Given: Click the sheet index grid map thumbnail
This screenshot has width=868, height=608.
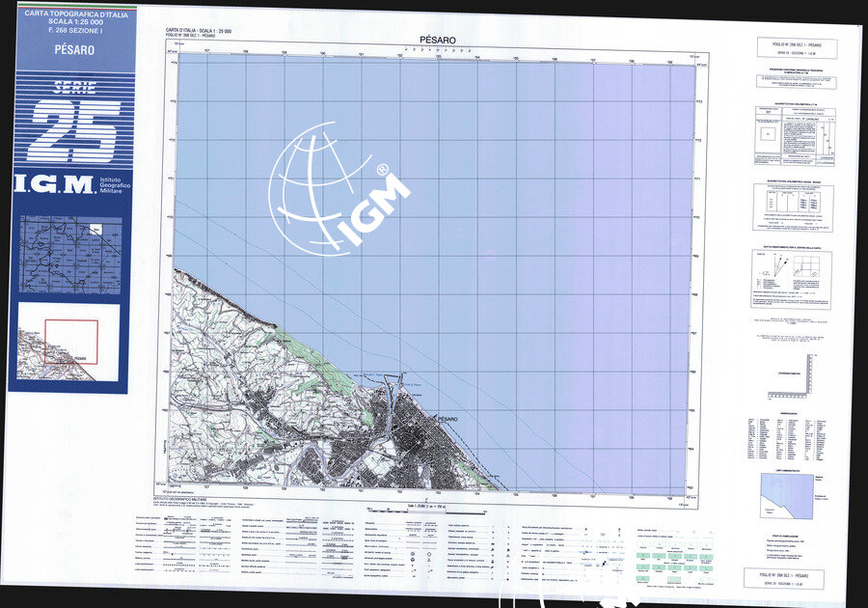Looking at the screenshot, I should tap(70, 254).
